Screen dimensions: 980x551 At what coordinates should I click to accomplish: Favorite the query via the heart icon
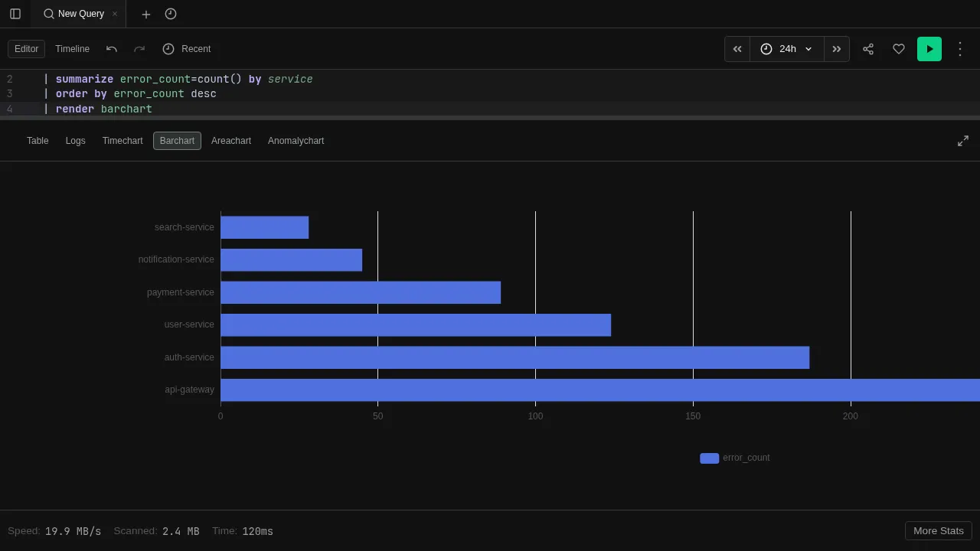point(899,49)
